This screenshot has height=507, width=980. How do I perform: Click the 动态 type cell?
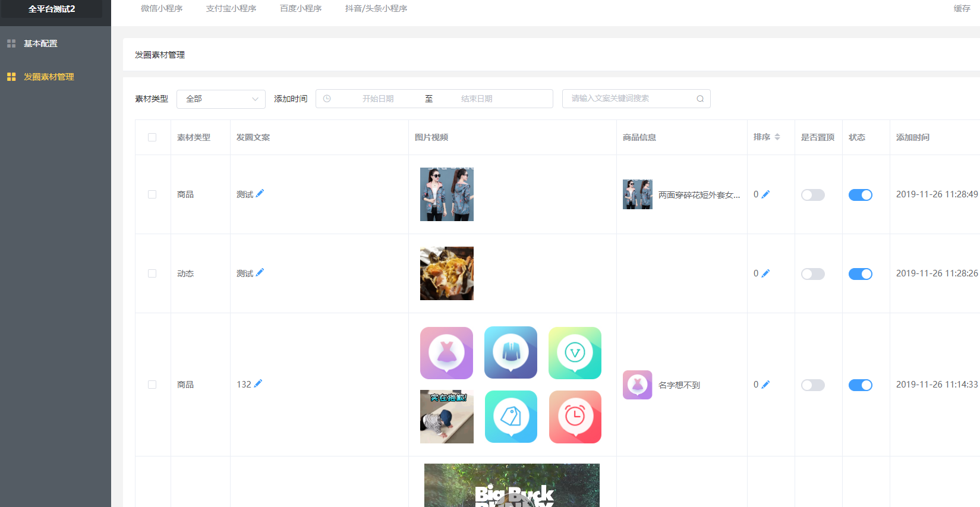(x=185, y=273)
